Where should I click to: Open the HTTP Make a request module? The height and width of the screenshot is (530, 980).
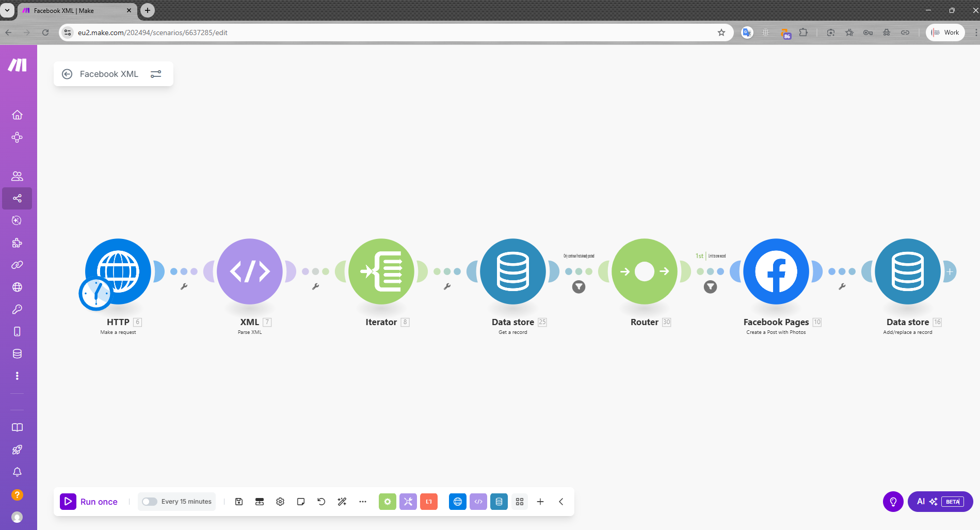[x=118, y=271]
